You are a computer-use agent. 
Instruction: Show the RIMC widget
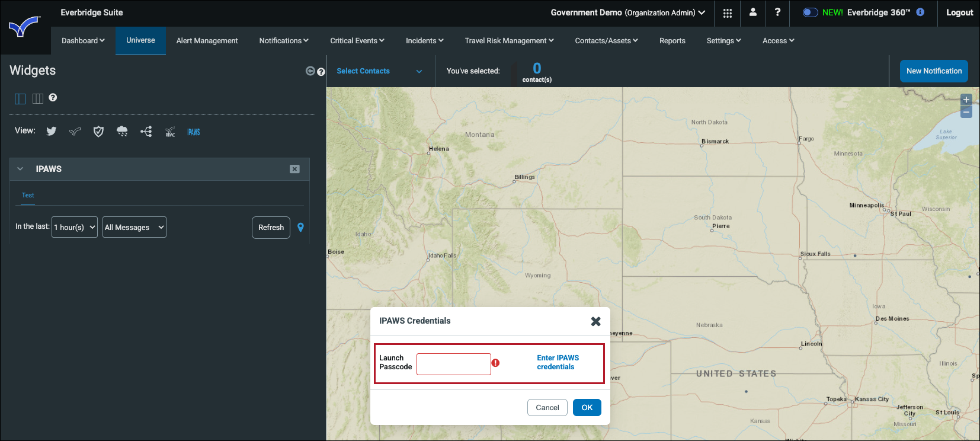(x=170, y=132)
